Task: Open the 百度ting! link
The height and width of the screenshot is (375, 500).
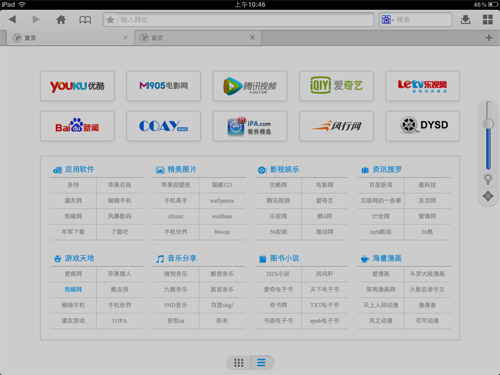Action: tap(222, 305)
